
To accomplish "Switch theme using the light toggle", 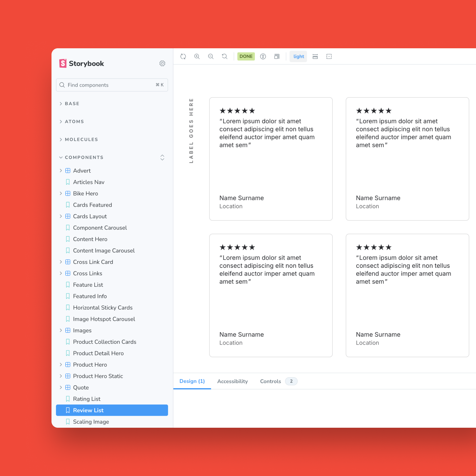I will click(x=298, y=56).
